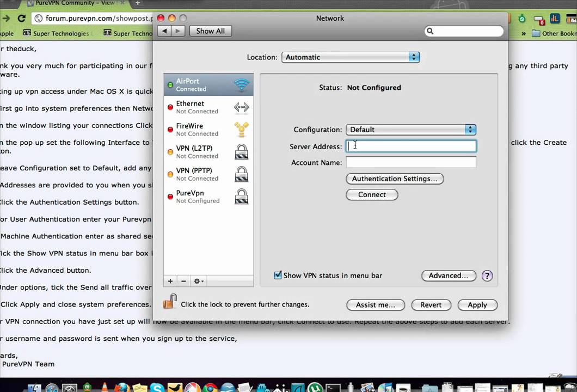577x392 pixels.
Task: Open a new Chrome tab
Action: point(138,3)
